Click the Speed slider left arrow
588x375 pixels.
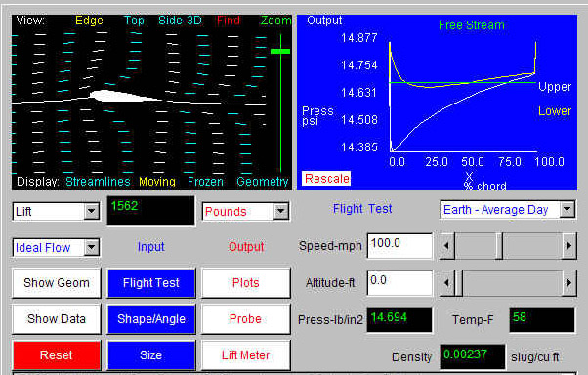[x=447, y=246]
